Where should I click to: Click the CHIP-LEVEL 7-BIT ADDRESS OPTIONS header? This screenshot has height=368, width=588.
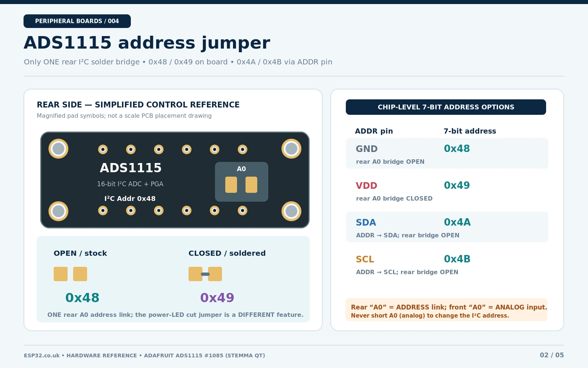(x=446, y=107)
